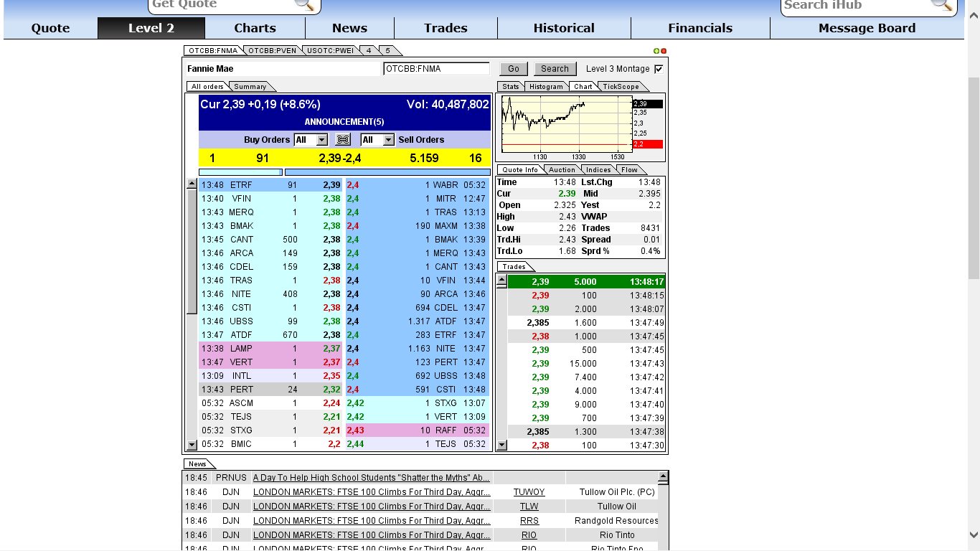The image size is (980, 551).
Task: Open the Sell Orders 'All' dropdown
Action: click(x=378, y=140)
